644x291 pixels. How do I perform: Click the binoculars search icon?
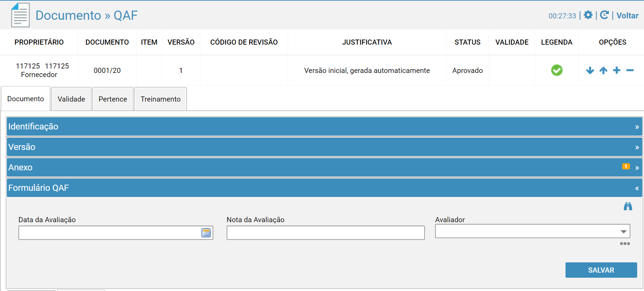(628, 206)
